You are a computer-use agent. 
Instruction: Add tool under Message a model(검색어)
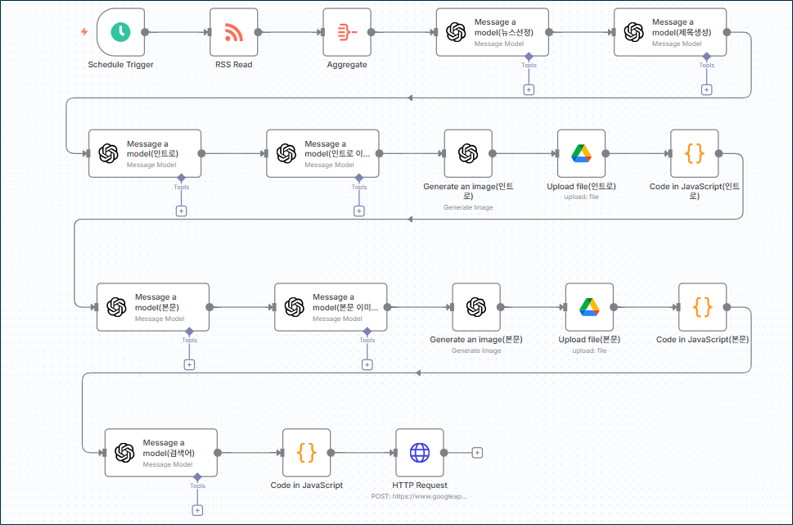(197, 510)
